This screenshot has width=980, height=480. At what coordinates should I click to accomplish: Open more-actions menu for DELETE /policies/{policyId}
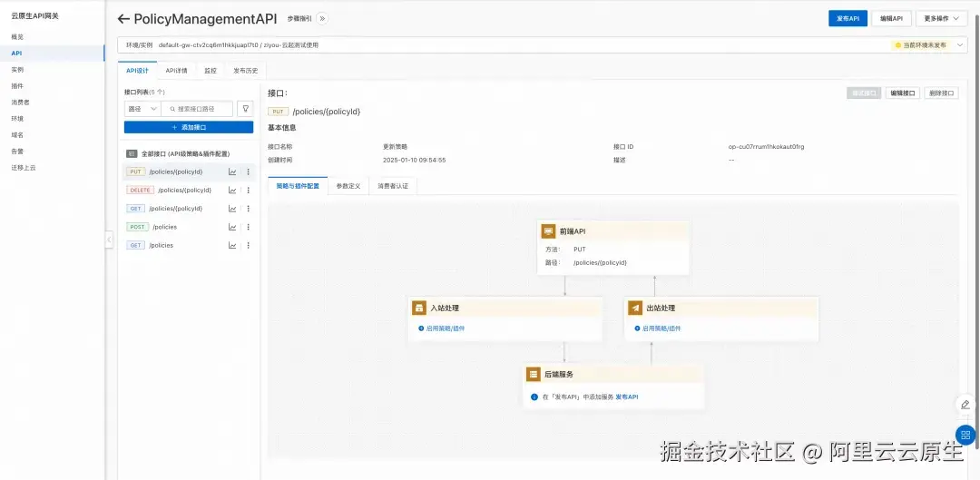coord(248,190)
